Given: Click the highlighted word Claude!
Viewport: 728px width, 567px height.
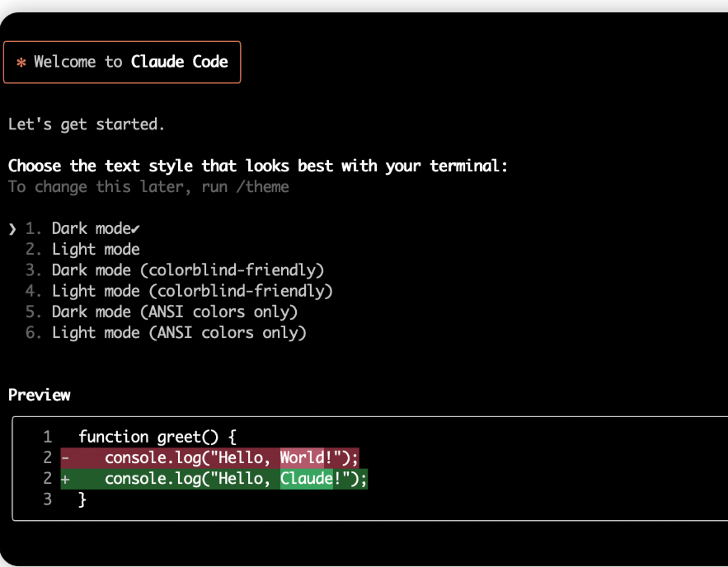Looking at the screenshot, I should point(308,478).
